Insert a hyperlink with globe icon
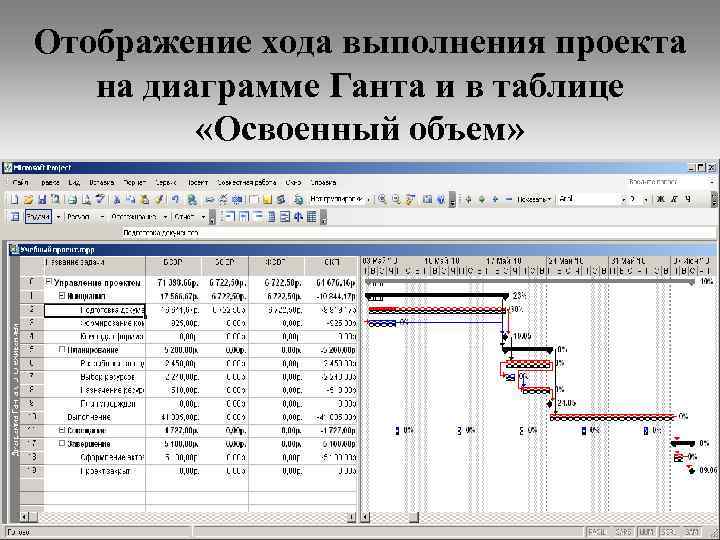 192,199
